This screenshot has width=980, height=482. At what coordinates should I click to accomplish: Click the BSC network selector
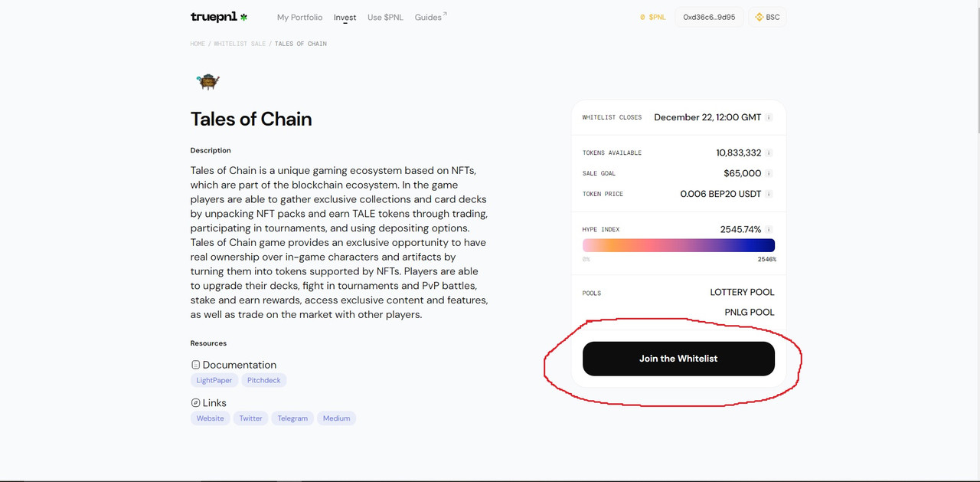pyautogui.click(x=767, y=17)
